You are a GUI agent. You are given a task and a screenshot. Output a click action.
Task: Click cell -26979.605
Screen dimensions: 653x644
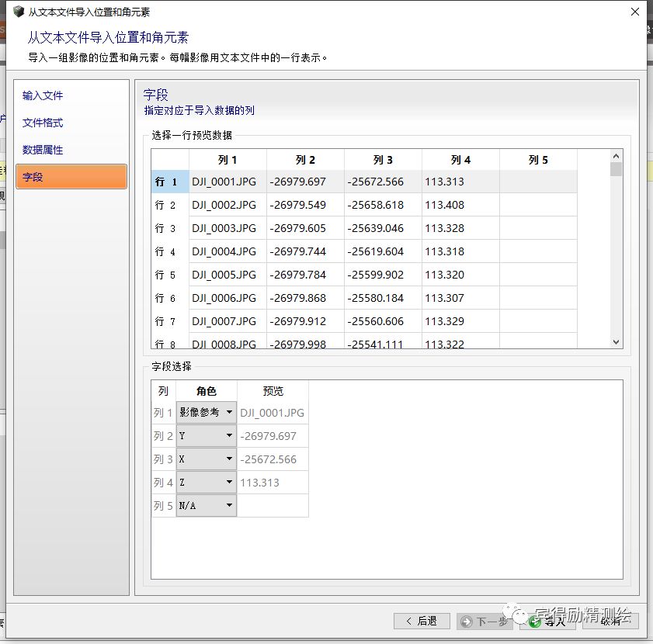(x=305, y=228)
